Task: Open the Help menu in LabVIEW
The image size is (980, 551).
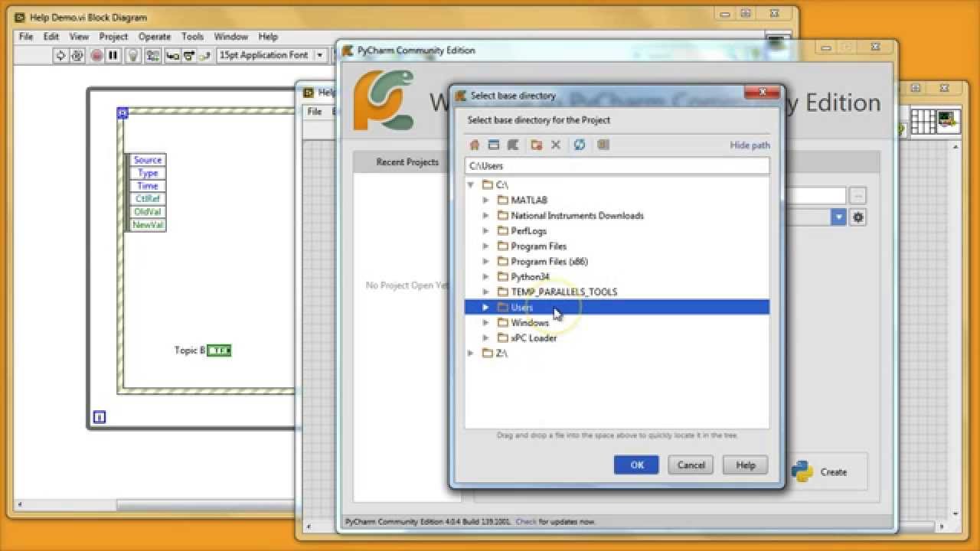Action: tap(268, 36)
